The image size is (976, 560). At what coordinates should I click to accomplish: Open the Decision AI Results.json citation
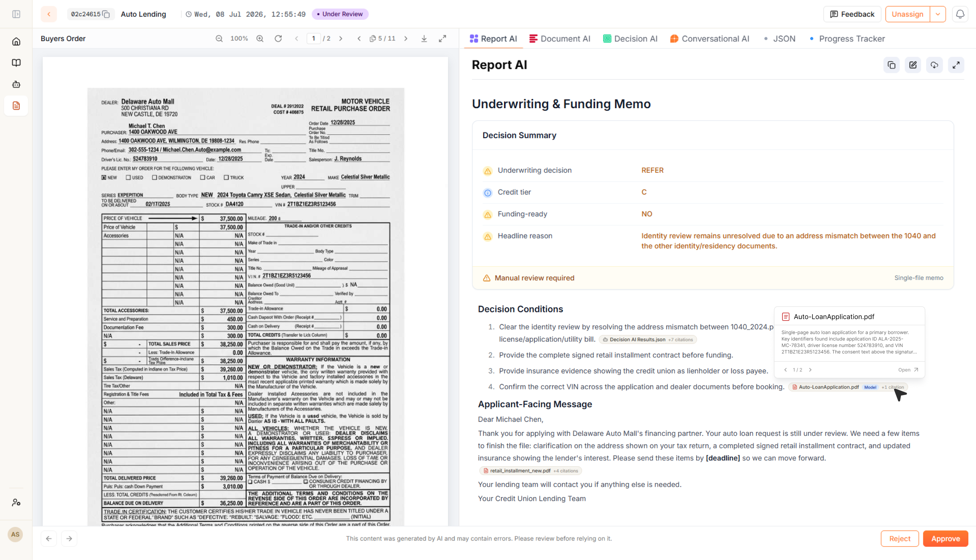point(647,339)
